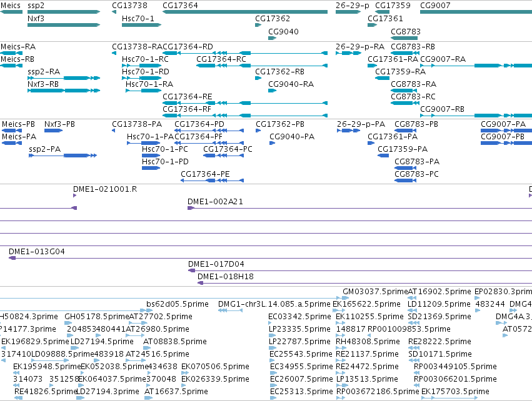Image resolution: width=532 pixels, height=401 pixels.
Task: Click transcript CG17364-RF
Action: coord(187,109)
